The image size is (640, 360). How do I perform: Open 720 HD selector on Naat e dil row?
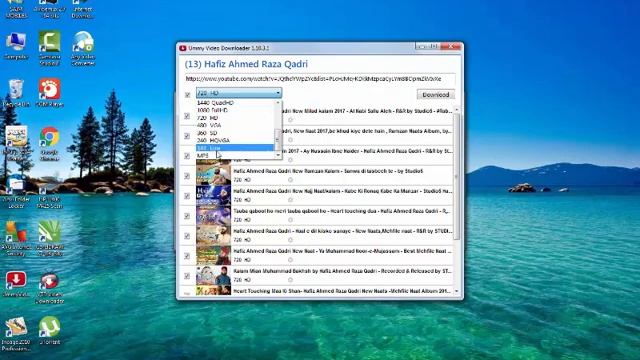point(242,240)
